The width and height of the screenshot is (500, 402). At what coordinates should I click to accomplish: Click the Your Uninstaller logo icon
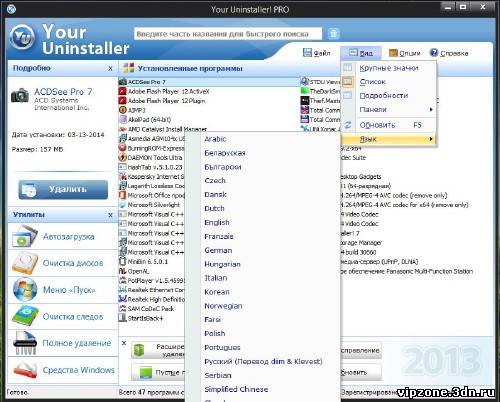[22, 37]
